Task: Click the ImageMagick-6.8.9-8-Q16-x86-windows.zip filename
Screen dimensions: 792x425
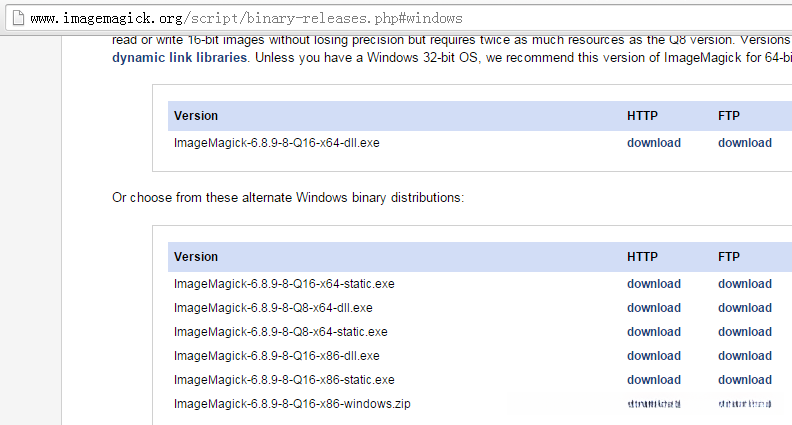Action: (x=292, y=404)
